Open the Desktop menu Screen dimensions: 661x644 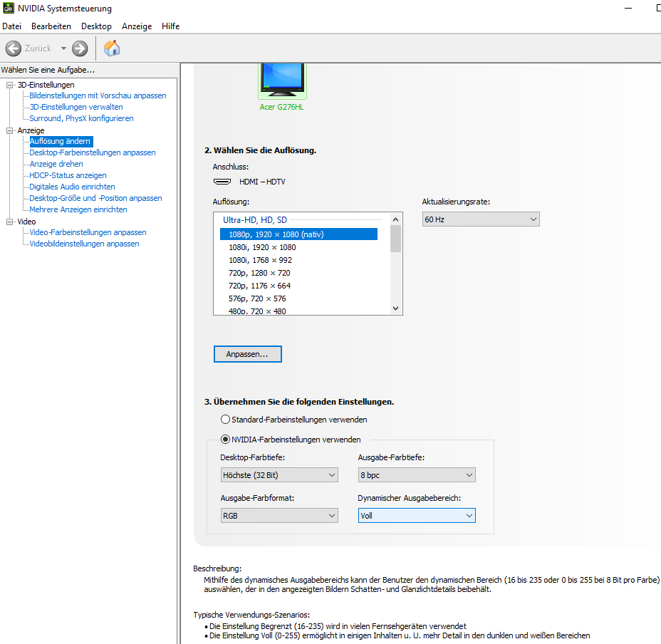pyautogui.click(x=97, y=26)
